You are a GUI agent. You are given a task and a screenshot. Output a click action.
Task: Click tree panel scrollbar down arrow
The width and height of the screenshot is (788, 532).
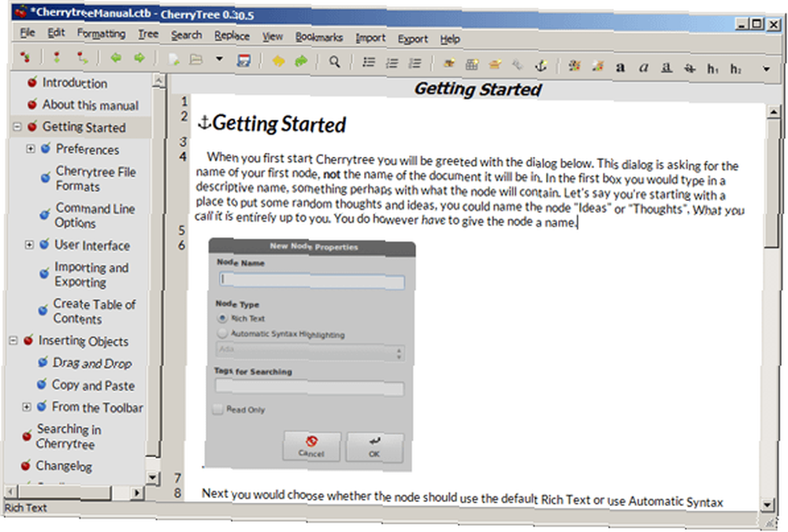(152, 477)
